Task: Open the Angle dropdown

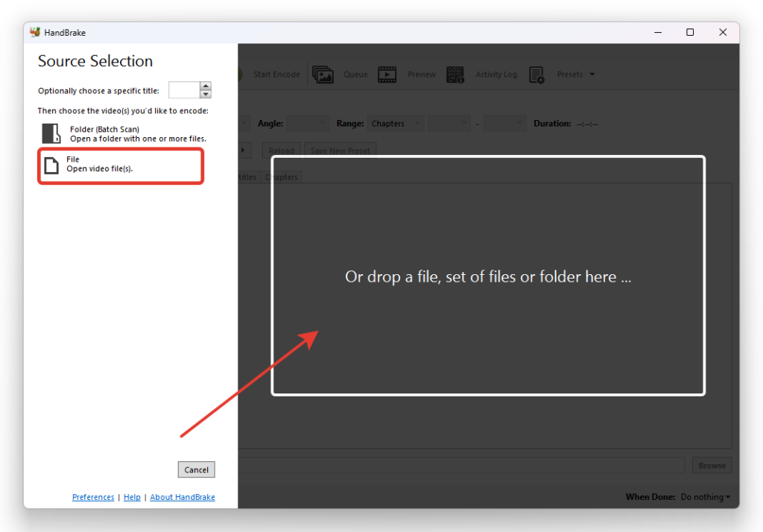Action: pyautogui.click(x=308, y=124)
